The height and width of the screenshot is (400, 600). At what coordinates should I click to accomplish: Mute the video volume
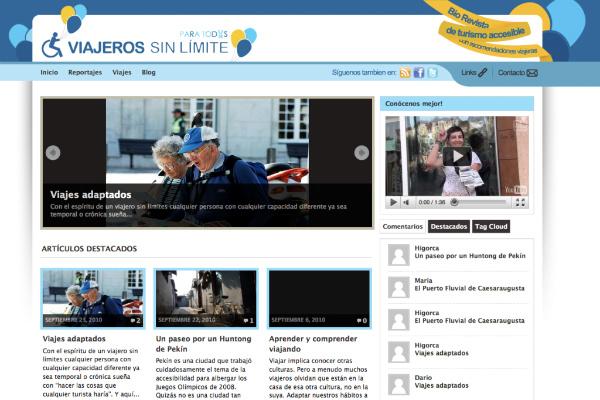(407, 202)
